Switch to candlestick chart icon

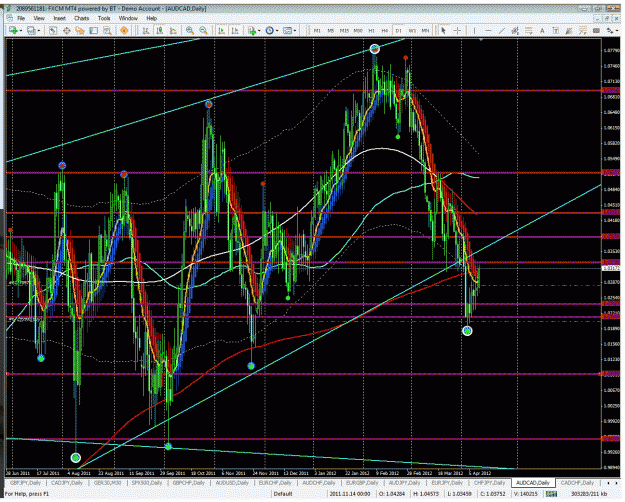pos(160,31)
